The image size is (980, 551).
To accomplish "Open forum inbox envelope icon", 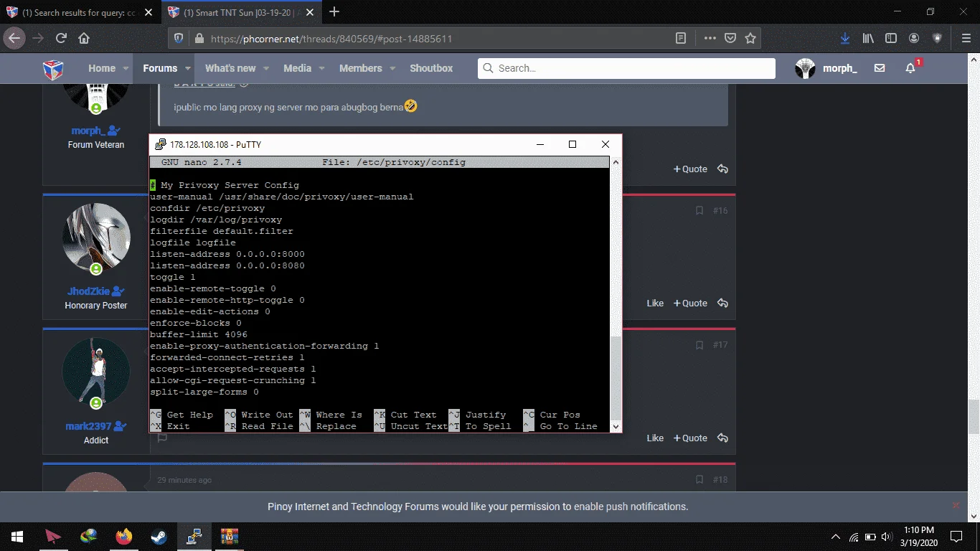I will click(880, 68).
